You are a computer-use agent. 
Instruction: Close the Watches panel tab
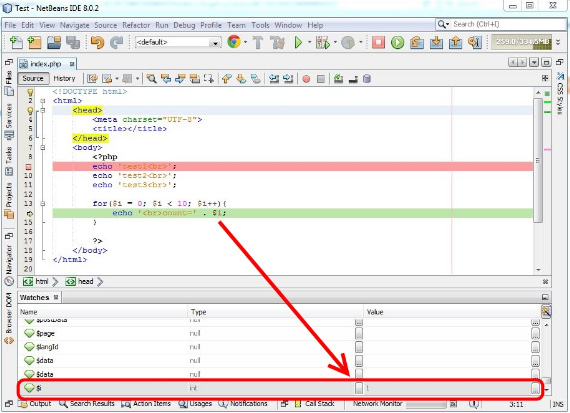(56, 297)
